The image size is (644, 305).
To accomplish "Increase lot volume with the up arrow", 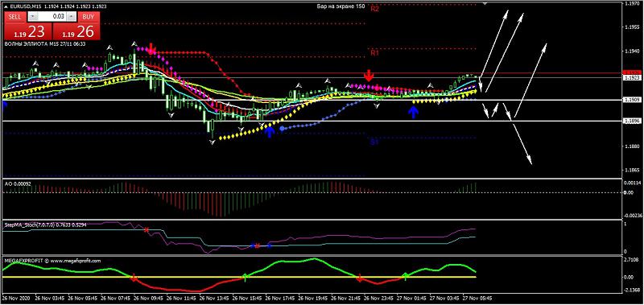I will [x=72, y=17].
